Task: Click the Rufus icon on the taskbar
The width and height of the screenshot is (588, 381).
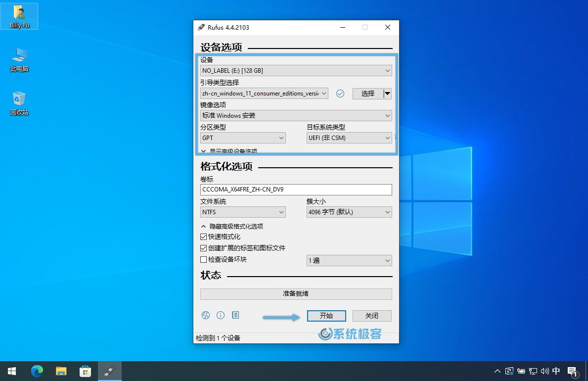Action: 110,371
